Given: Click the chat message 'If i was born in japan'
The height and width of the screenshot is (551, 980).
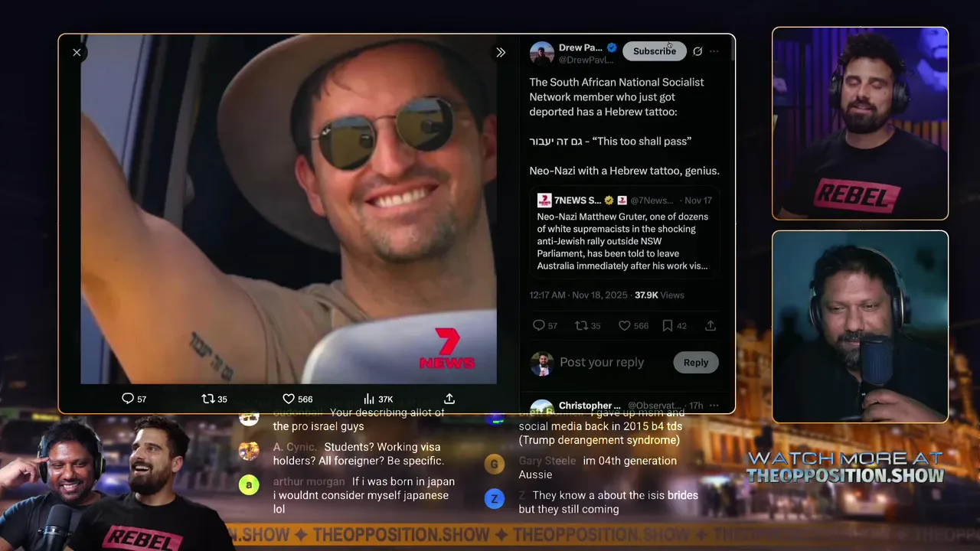Looking at the screenshot, I should pos(364,495).
